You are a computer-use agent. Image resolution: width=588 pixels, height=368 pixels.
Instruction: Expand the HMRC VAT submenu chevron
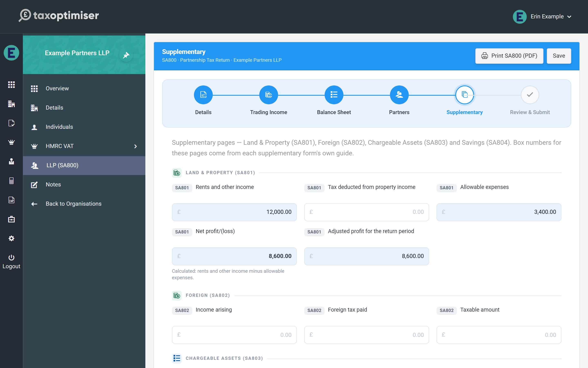136,146
